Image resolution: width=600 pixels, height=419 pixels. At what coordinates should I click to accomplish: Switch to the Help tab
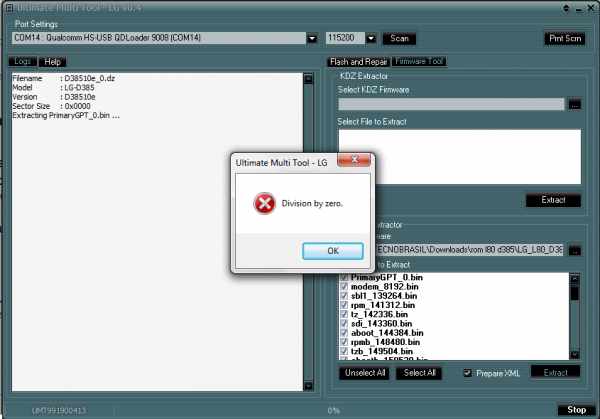pyautogui.click(x=52, y=62)
